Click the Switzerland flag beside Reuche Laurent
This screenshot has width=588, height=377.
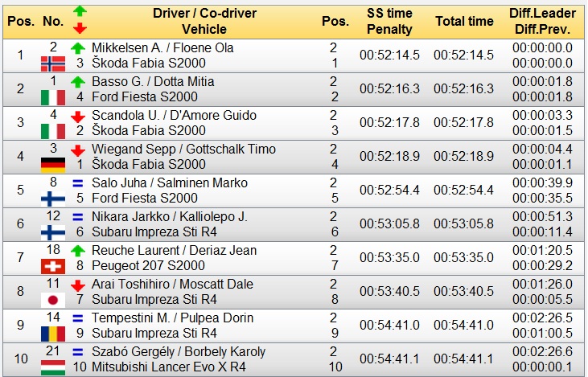pyautogui.click(x=53, y=266)
